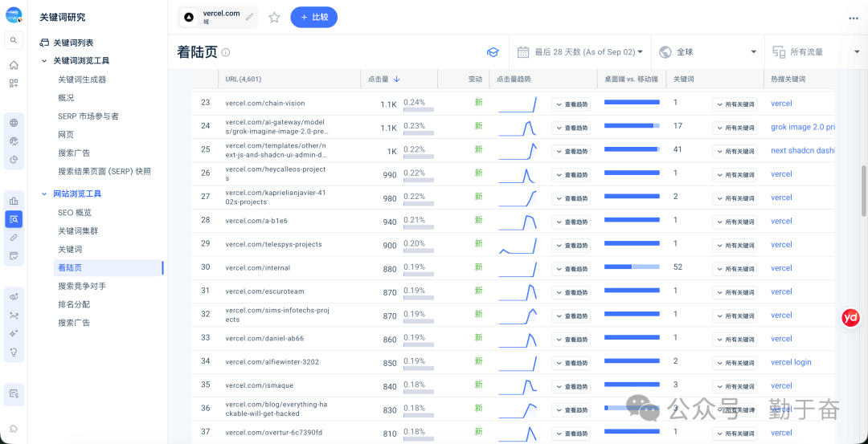Click the eye with sparkle icon
The image size is (868, 444).
click(14, 297)
